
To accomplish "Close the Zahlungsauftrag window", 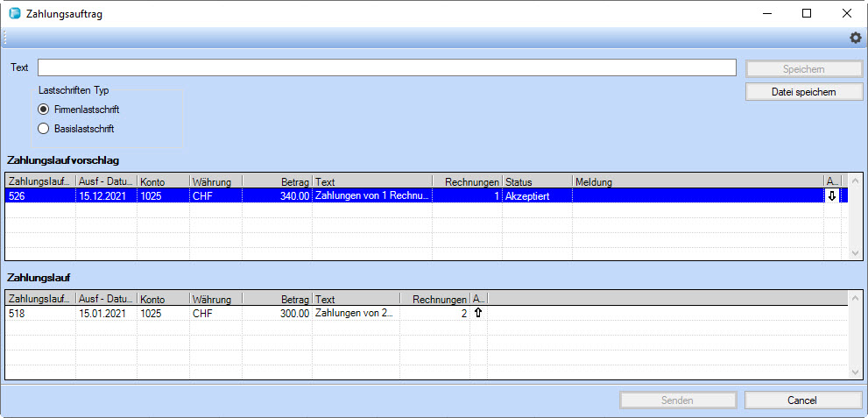I will point(846,13).
